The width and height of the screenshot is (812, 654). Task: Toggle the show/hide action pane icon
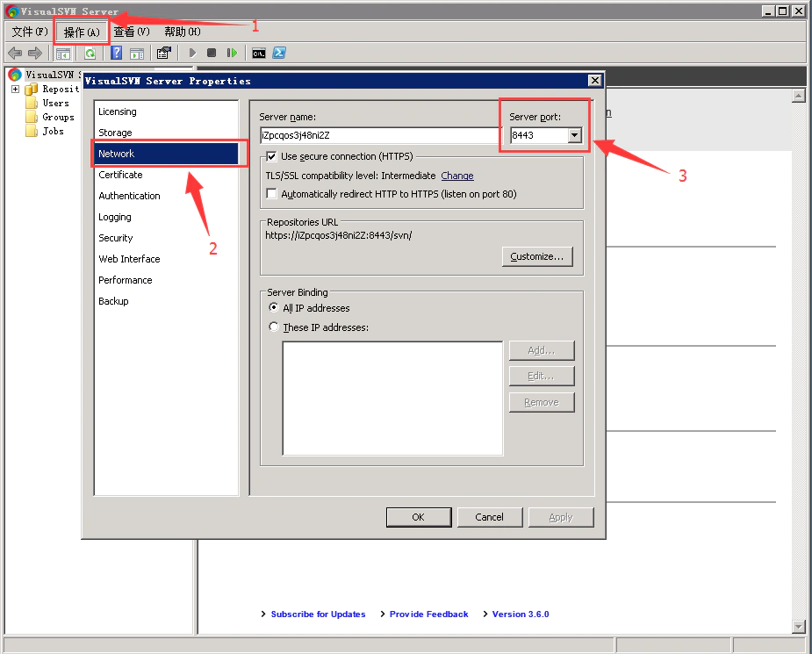137,53
